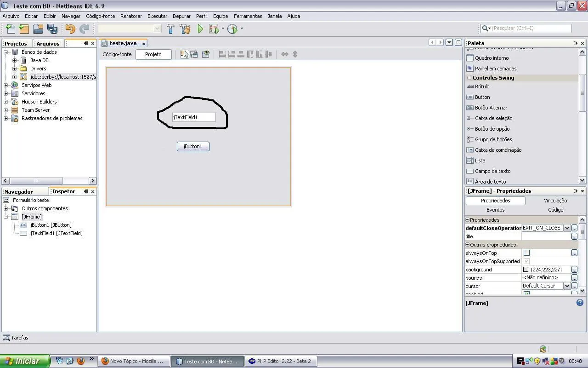Pick Botão Alternar from the palette
This screenshot has width=588, height=368.
coord(487,108)
